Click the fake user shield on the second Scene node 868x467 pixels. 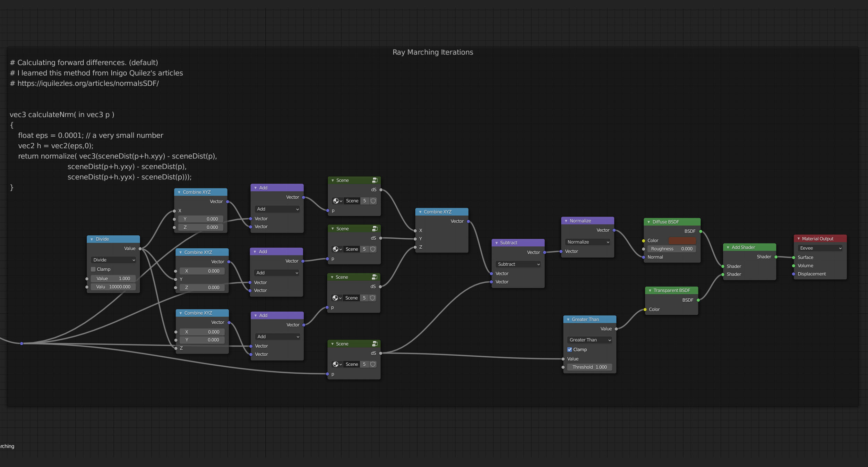click(373, 249)
